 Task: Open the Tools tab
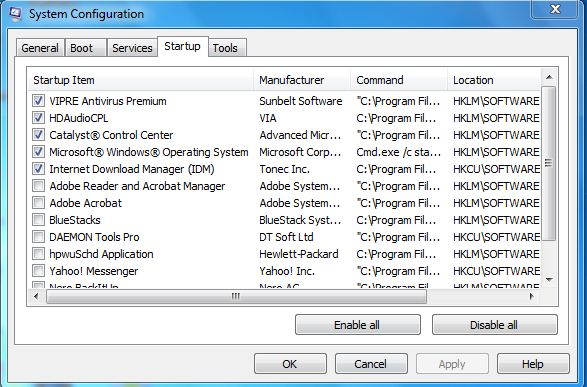227,48
